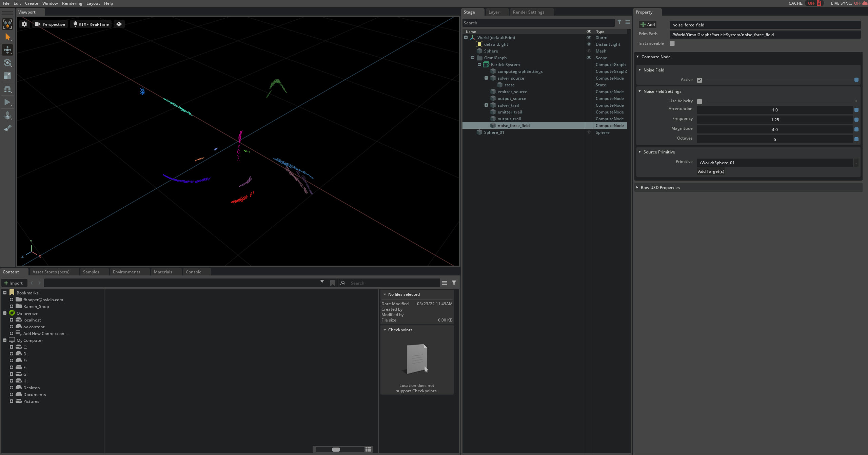Open viewport settings gear
Screen dimensions: 868x455
(24, 24)
